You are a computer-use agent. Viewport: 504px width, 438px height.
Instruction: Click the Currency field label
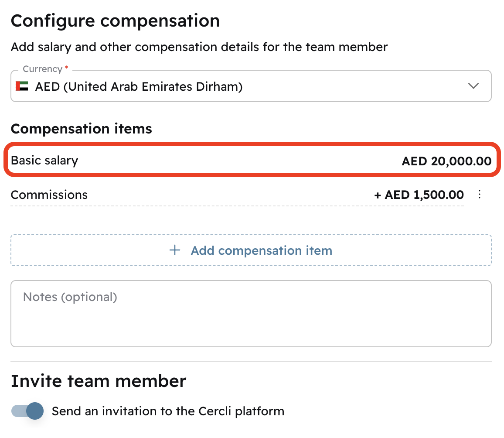(42, 69)
